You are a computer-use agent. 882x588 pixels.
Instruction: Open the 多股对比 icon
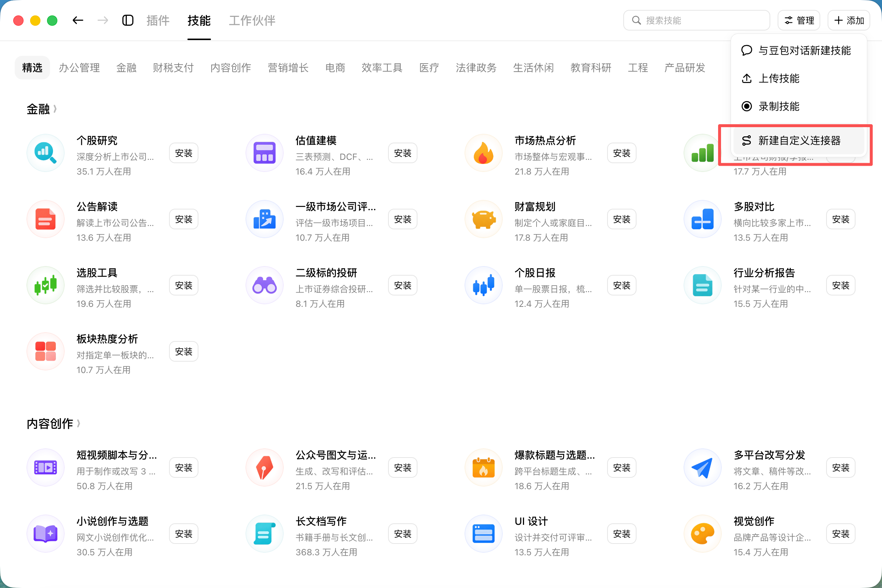(x=702, y=219)
